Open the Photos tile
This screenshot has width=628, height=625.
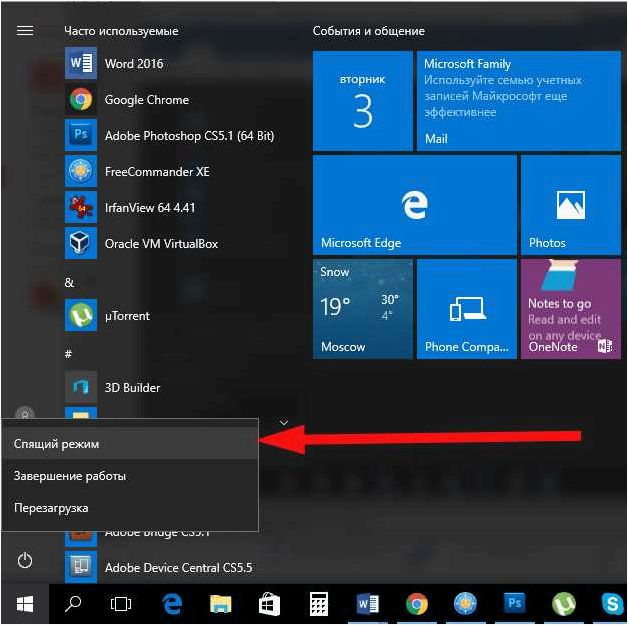tap(571, 205)
